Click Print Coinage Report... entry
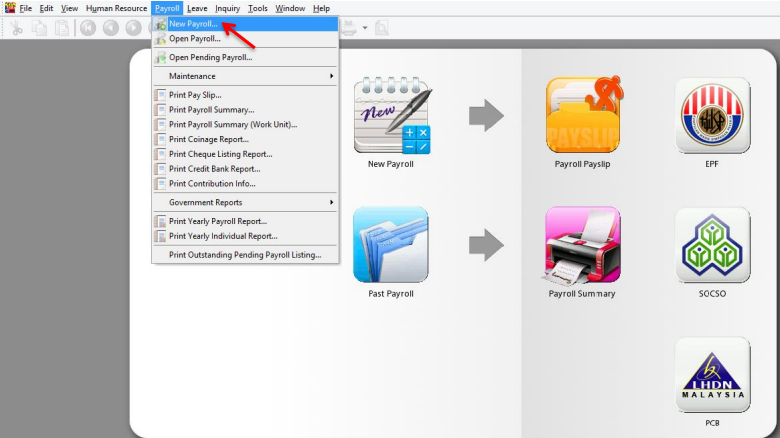Screen dimensions: 780x438 (x=208, y=139)
